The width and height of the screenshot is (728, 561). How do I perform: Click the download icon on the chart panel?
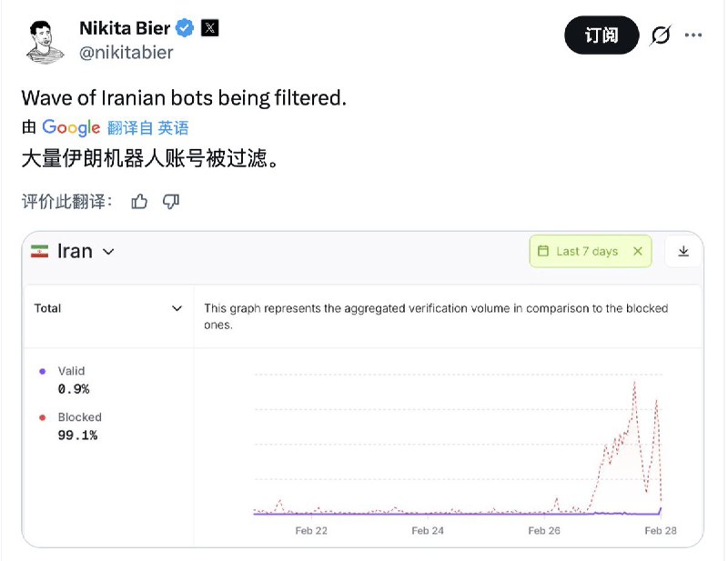683,251
